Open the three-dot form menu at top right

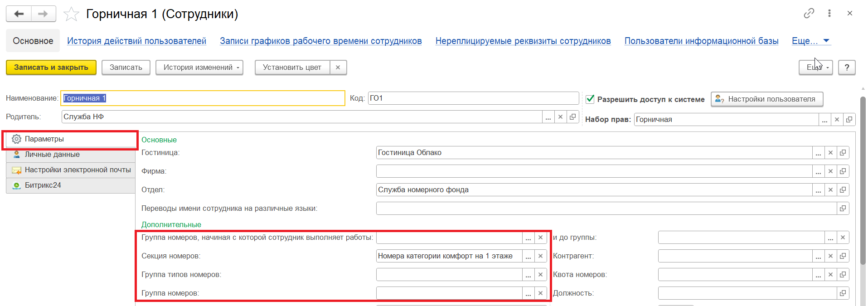point(829,14)
